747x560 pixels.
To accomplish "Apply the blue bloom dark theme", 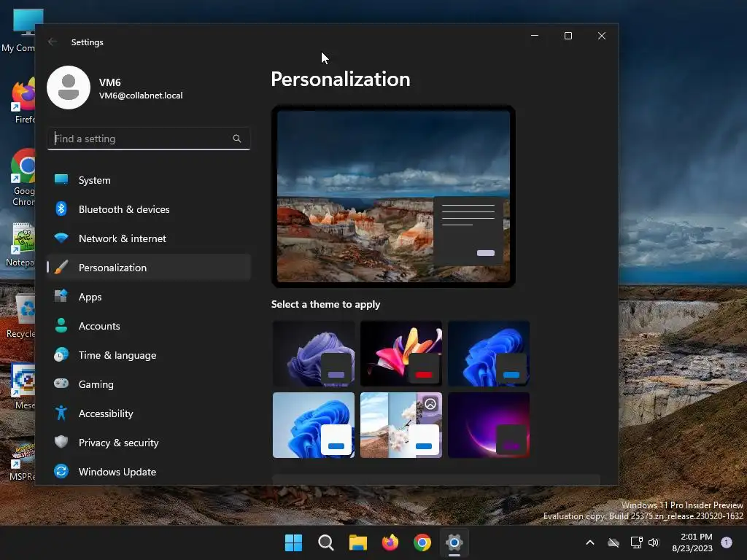I will click(x=489, y=354).
